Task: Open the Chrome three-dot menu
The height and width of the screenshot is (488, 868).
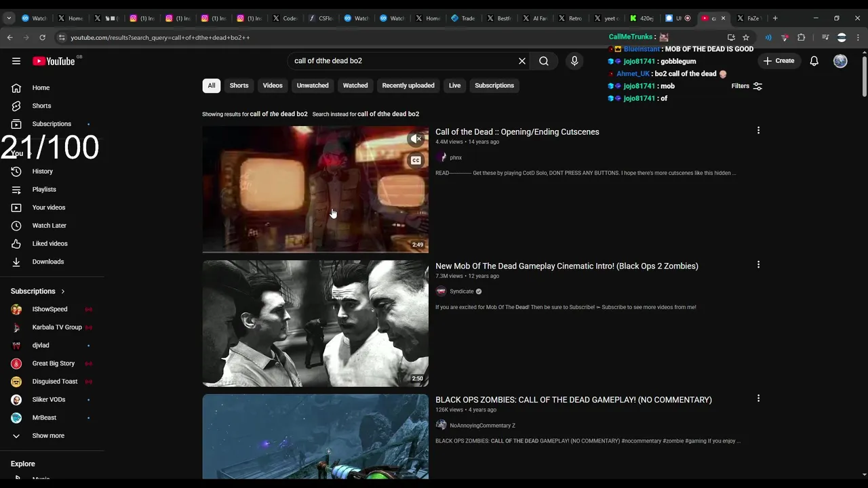Action: click(858, 37)
